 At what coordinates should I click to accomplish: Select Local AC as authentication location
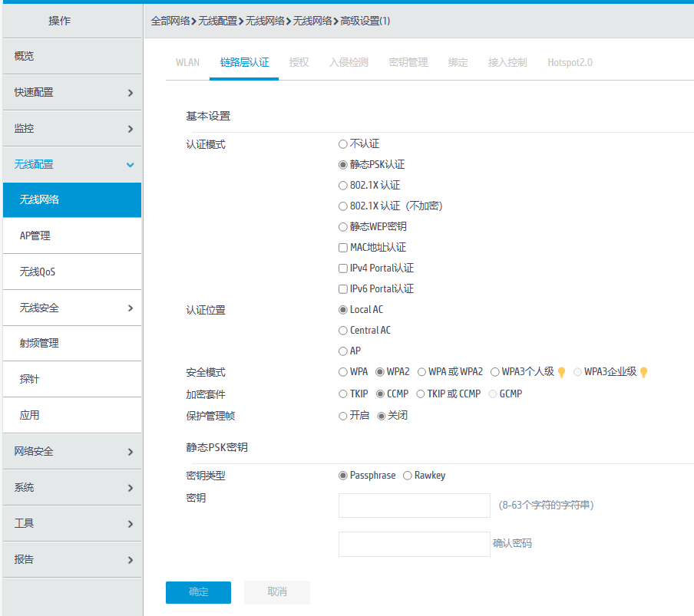[x=343, y=310]
